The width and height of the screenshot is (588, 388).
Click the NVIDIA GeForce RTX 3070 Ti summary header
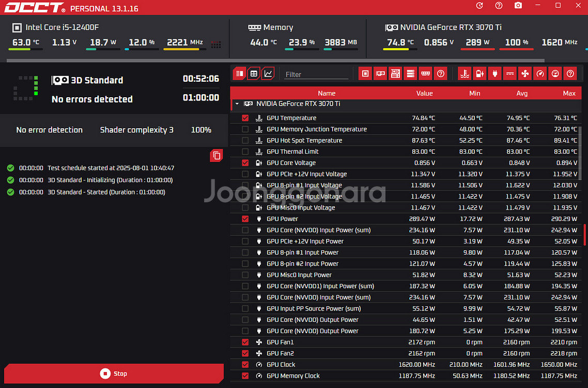443,27
